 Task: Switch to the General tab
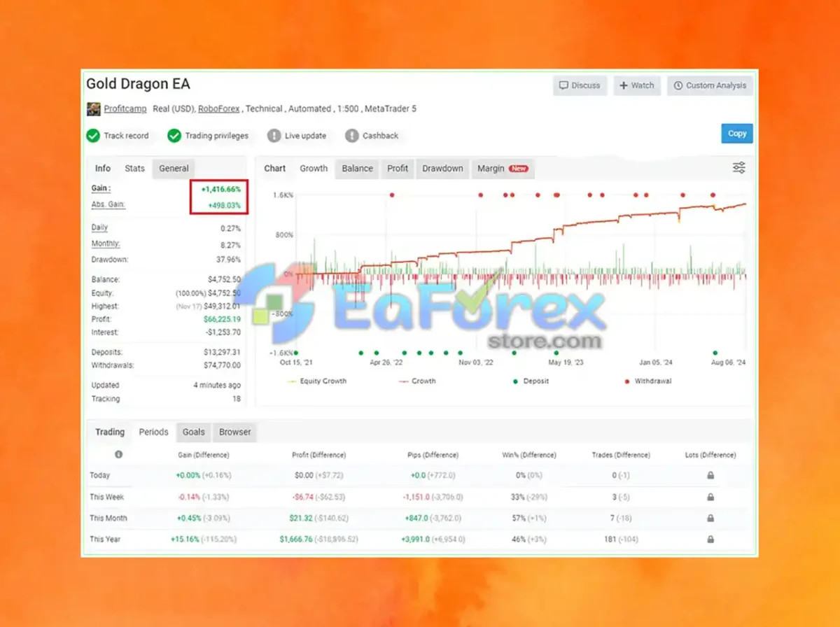coord(174,168)
